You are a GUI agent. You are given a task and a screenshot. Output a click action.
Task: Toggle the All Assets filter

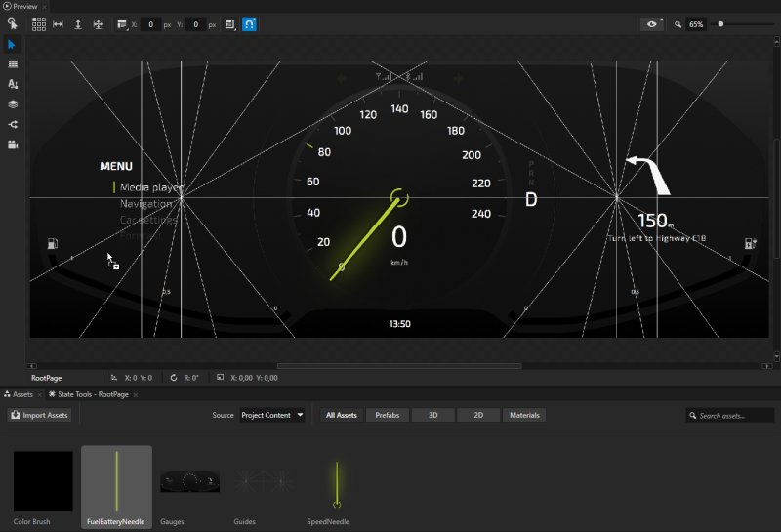click(341, 415)
